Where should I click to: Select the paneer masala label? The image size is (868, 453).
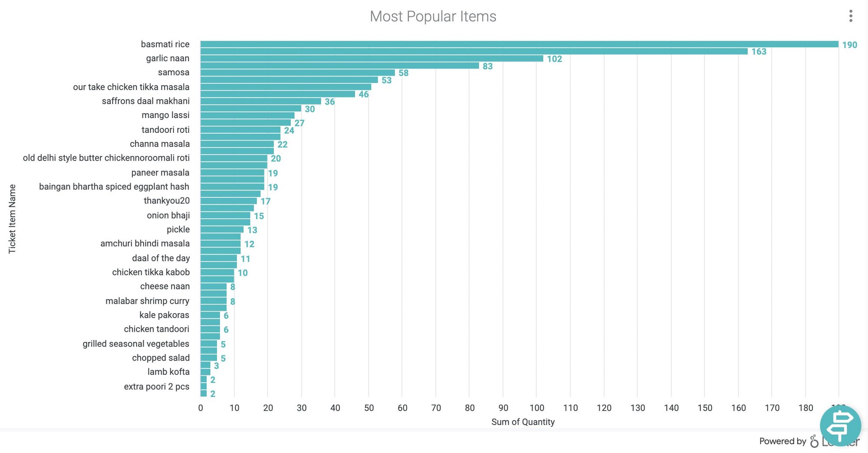(x=160, y=173)
